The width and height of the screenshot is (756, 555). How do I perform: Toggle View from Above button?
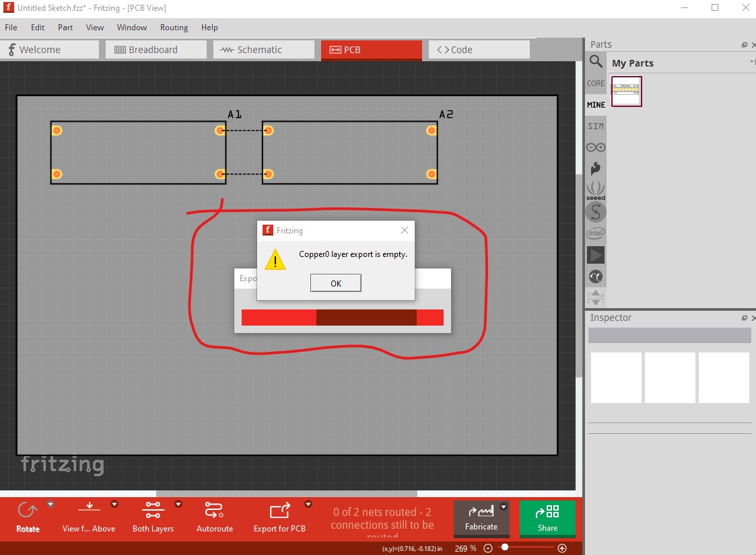(x=89, y=517)
